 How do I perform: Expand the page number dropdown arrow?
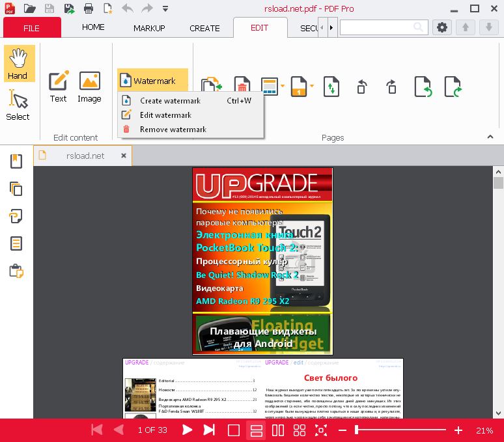[312, 86]
